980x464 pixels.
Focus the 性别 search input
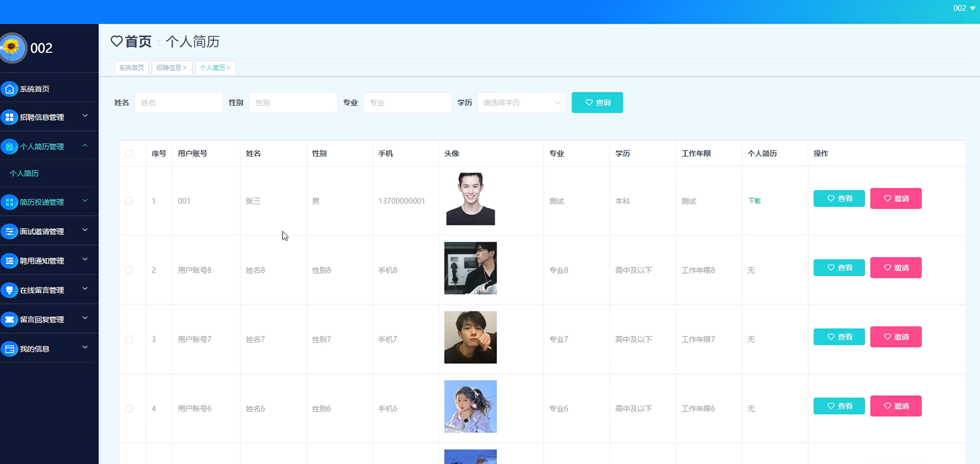click(293, 103)
